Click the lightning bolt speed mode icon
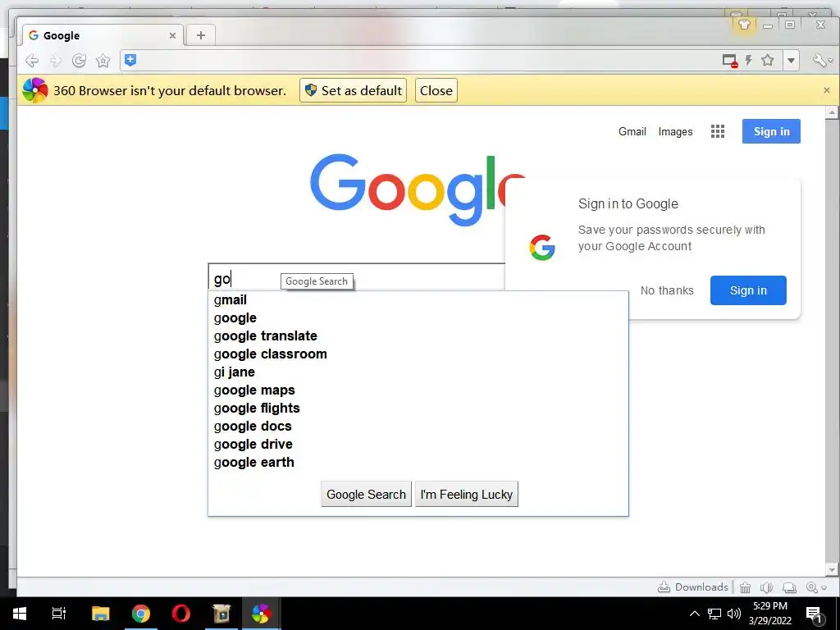Viewport: 840px width, 630px height. pyautogui.click(x=748, y=60)
